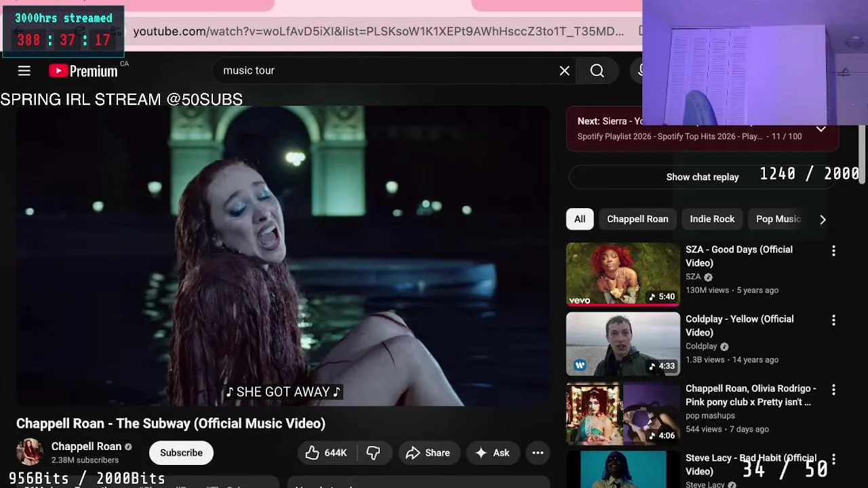The width and height of the screenshot is (868, 488).
Task: Like the video with thumbs-up 644K
Action: pos(326,453)
